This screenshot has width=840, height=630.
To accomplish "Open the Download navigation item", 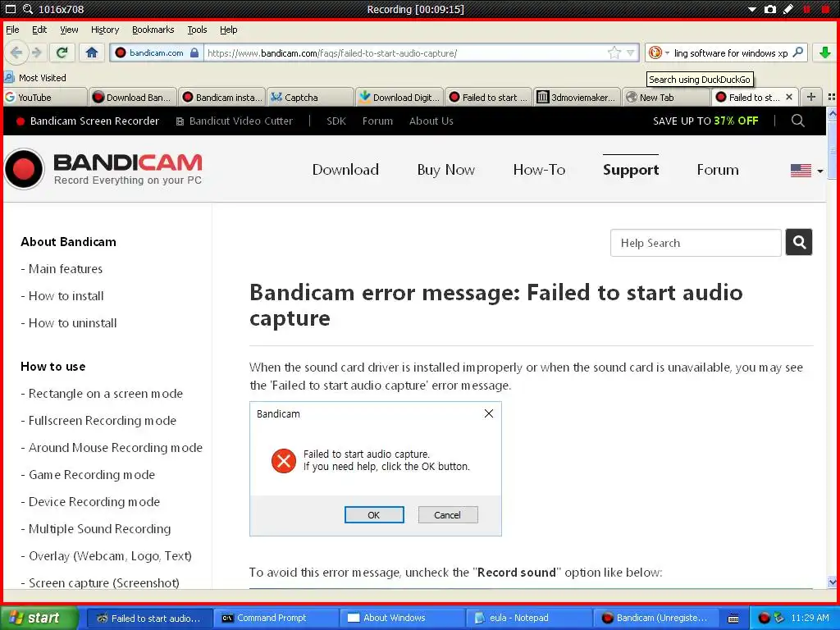I will pos(345,170).
